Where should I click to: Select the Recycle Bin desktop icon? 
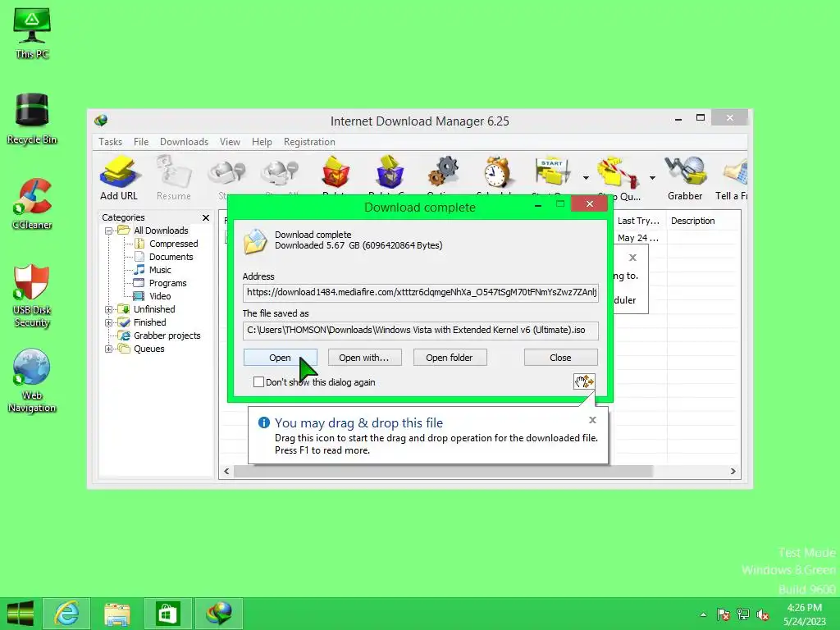pyautogui.click(x=32, y=119)
